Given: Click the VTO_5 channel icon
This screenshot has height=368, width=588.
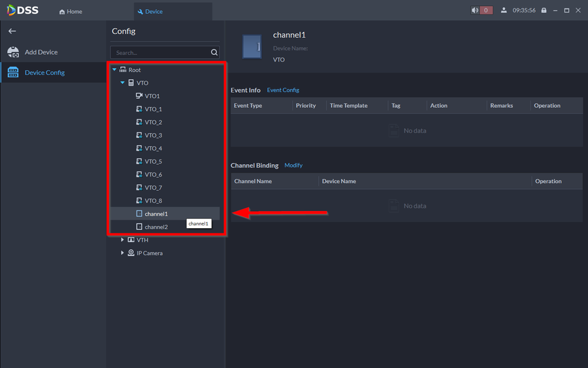Looking at the screenshot, I should (139, 161).
